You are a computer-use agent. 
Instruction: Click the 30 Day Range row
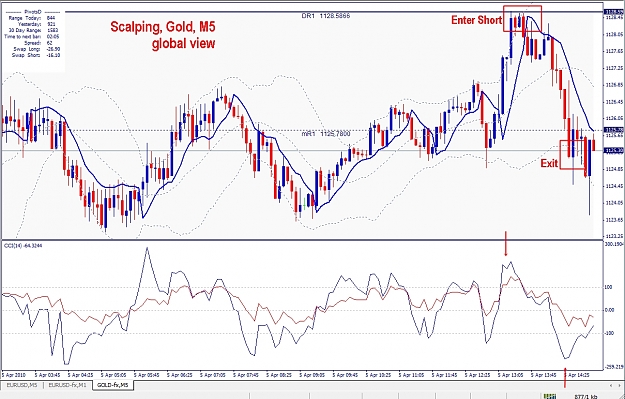pyautogui.click(x=33, y=30)
